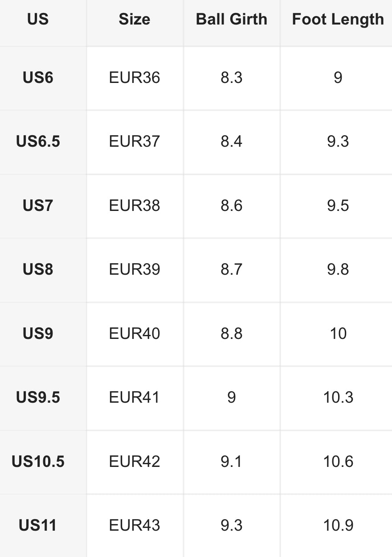Select the EUR40 size cell
This screenshot has height=557, width=392.
point(134,334)
